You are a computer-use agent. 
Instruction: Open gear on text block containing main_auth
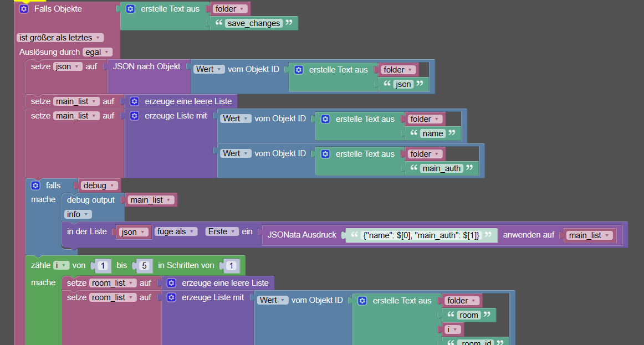325,154
